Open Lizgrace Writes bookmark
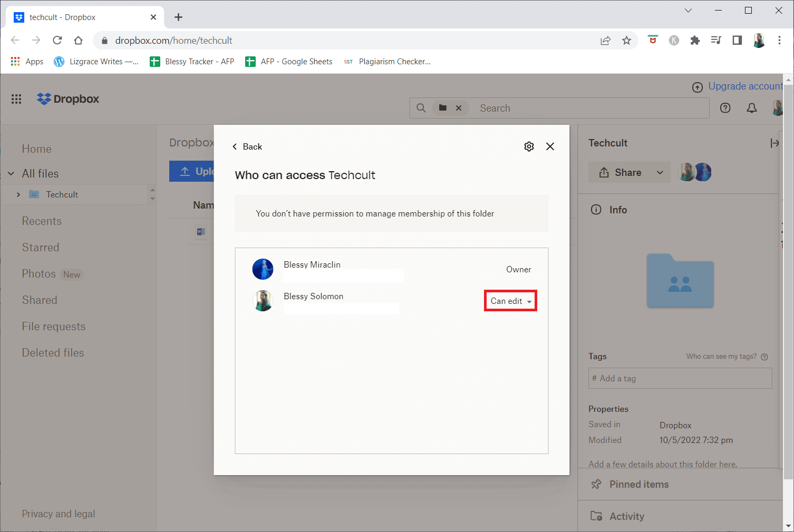This screenshot has width=794, height=532. [x=96, y=62]
